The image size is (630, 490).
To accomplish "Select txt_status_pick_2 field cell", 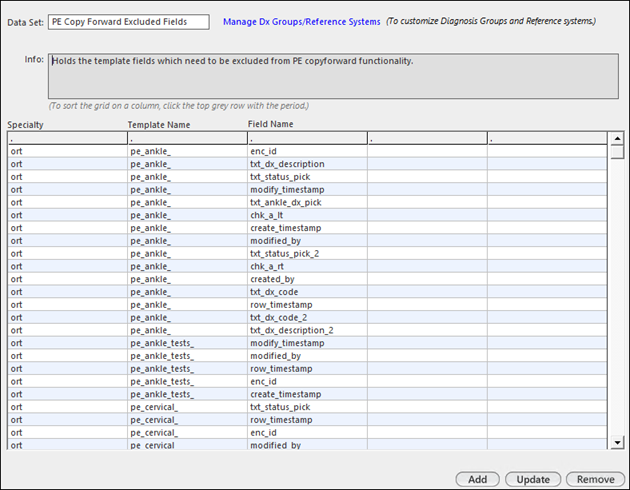I will click(x=307, y=253).
